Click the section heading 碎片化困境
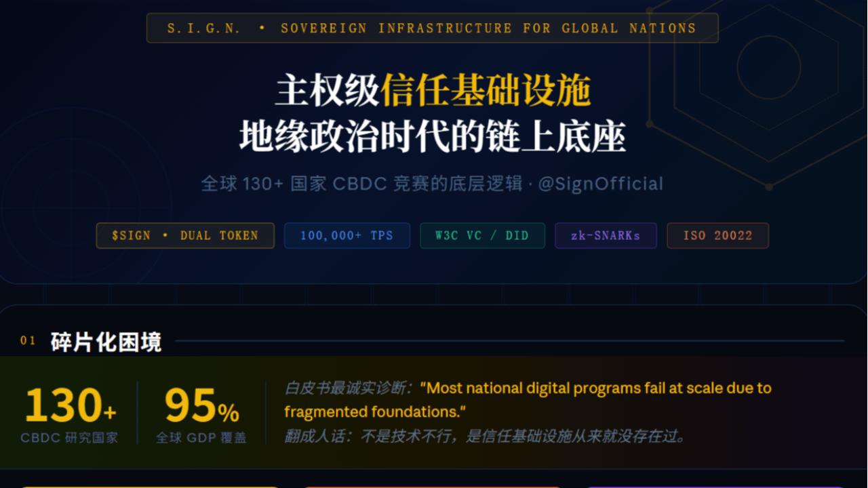The height and width of the screenshot is (488, 868). [106, 342]
